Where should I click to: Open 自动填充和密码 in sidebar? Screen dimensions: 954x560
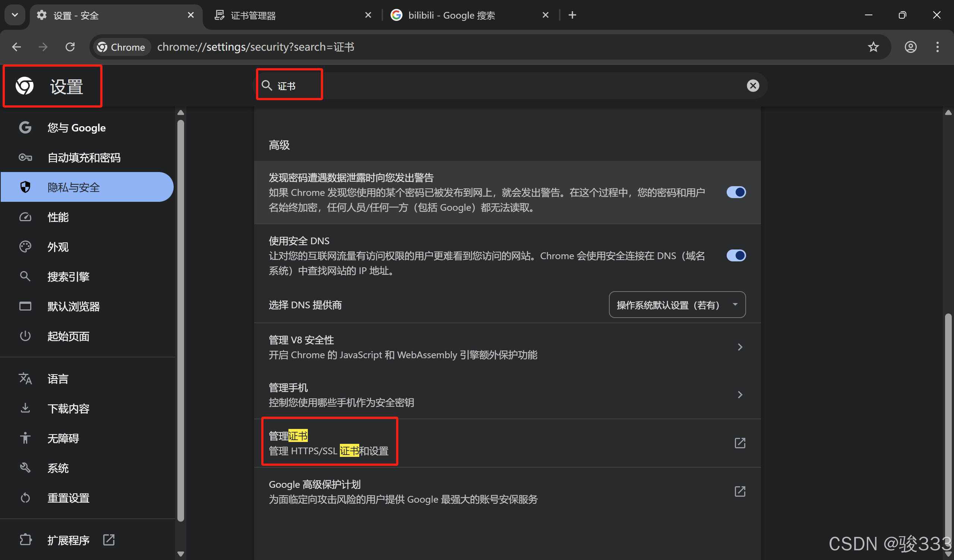84,157
